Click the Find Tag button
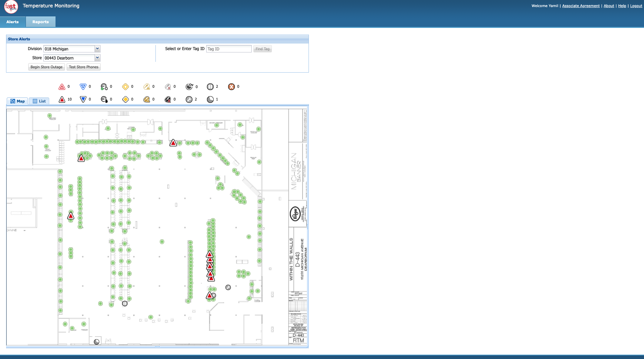The width and height of the screenshot is (644, 359). [x=262, y=49]
